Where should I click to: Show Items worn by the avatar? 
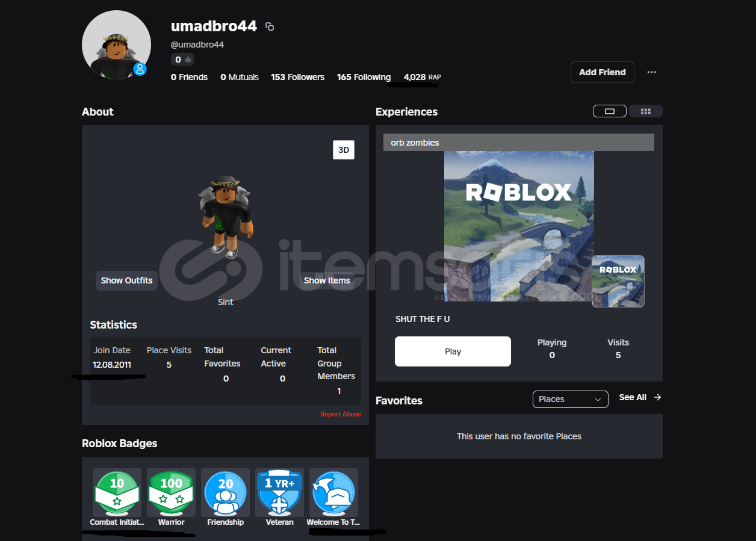click(x=327, y=280)
